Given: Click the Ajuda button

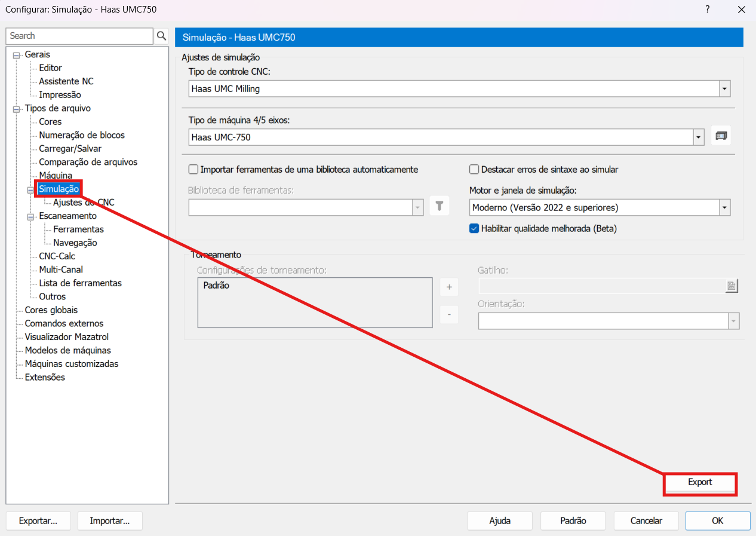Looking at the screenshot, I should pyautogui.click(x=500, y=520).
